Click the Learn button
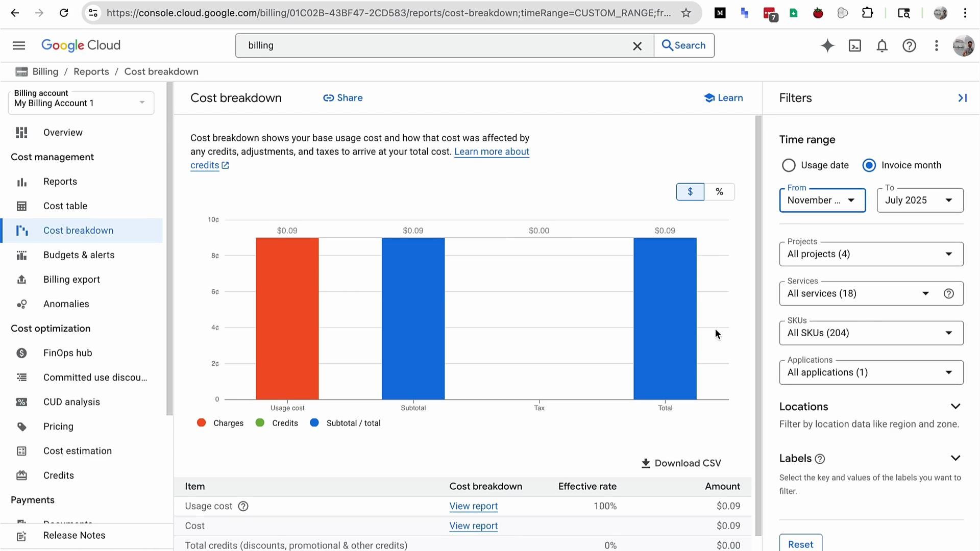 click(723, 98)
